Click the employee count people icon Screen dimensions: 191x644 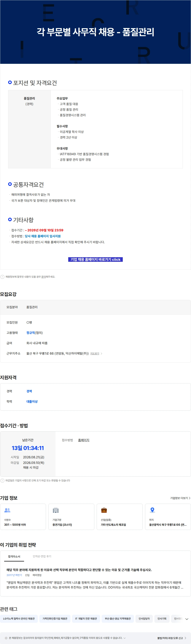(x=8, y=510)
